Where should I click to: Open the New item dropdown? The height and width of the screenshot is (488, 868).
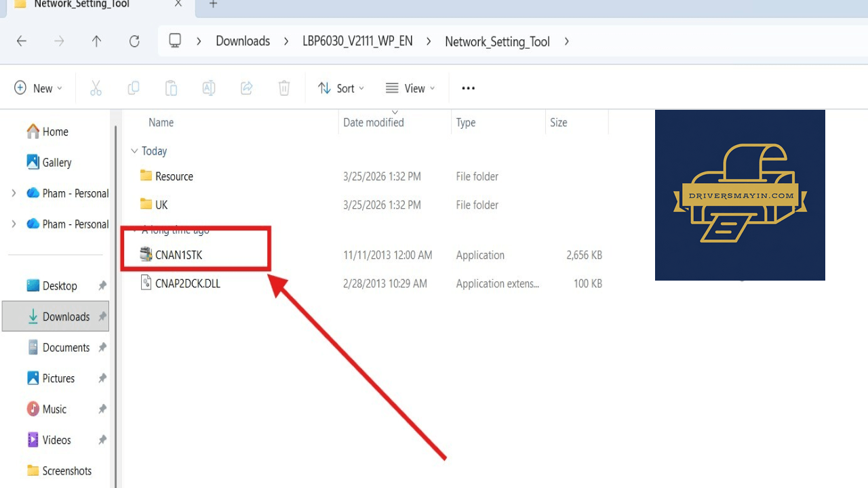click(38, 88)
